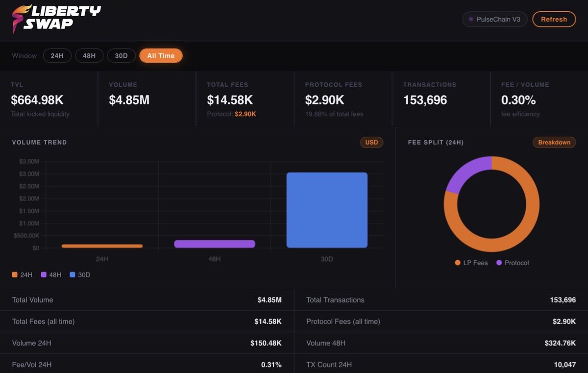Screen dimensions: 588x373
Task: Open the fee split Breakdown button
Action: (x=554, y=143)
